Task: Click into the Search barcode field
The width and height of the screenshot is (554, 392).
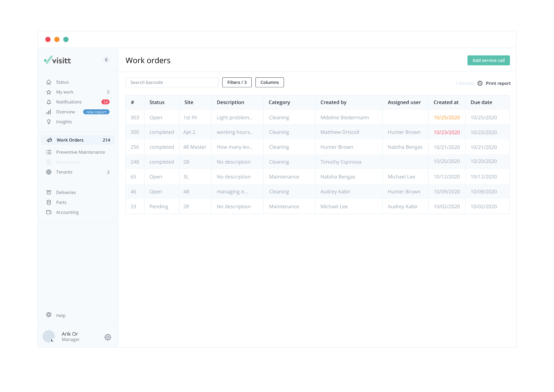Action: [172, 82]
